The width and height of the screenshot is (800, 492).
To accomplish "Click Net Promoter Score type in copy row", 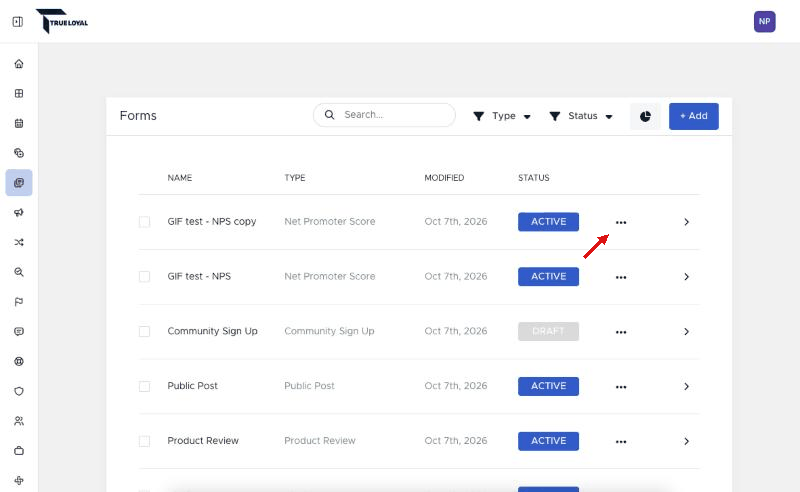I will point(330,222).
